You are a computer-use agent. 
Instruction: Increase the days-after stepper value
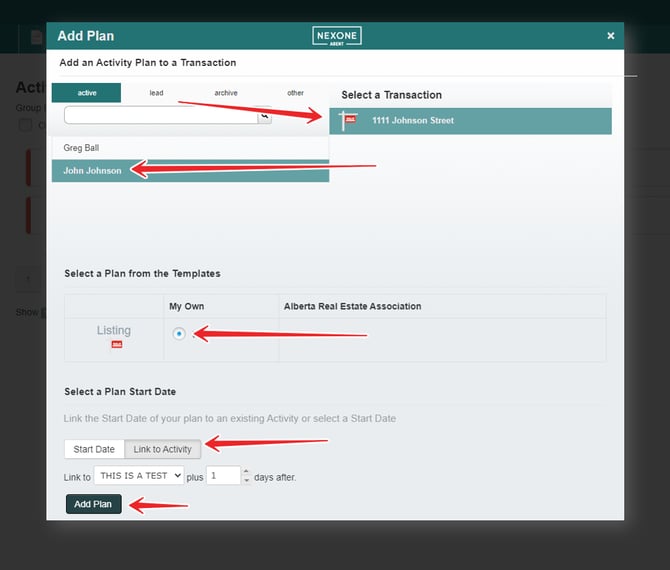246,471
